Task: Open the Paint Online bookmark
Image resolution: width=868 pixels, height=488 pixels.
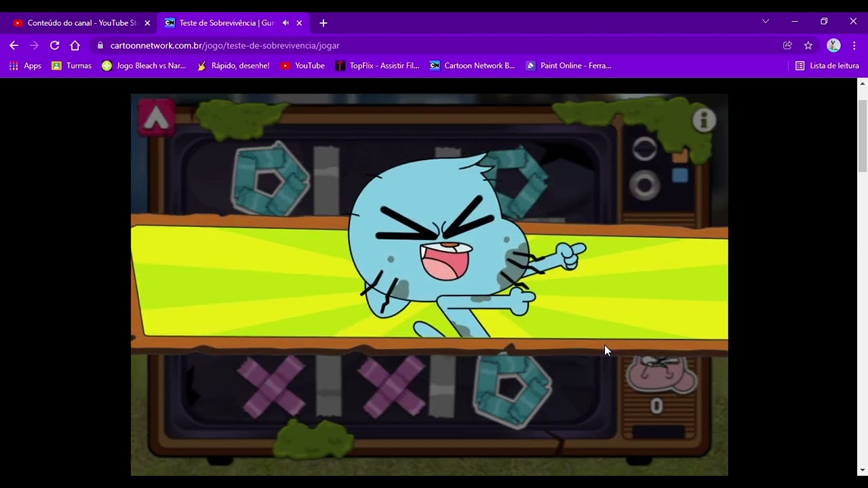Action: pos(568,66)
